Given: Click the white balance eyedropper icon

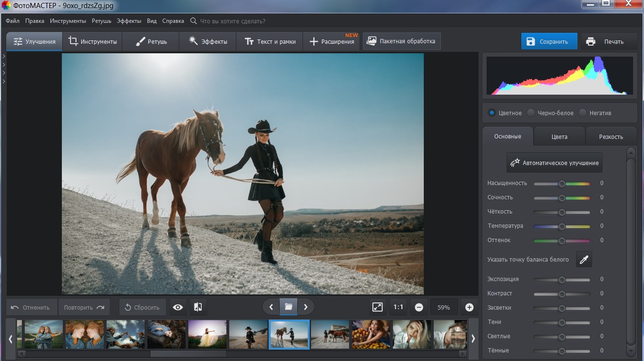Looking at the screenshot, I should coord(584,260).
